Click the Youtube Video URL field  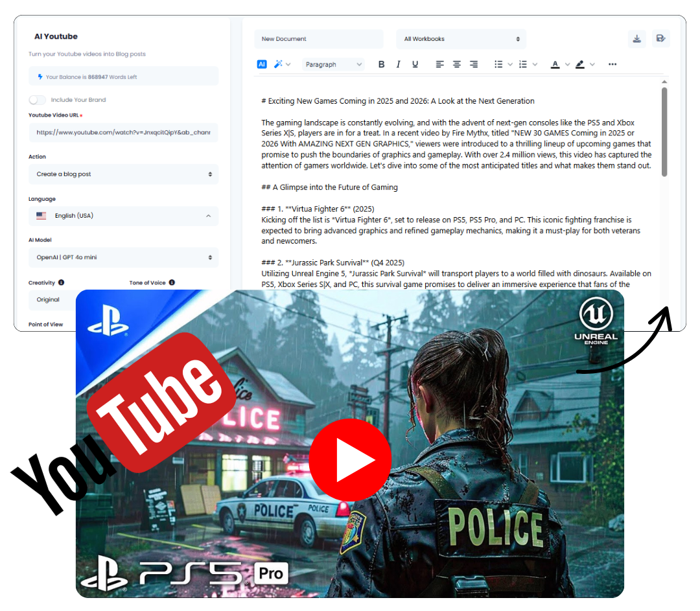123,133
